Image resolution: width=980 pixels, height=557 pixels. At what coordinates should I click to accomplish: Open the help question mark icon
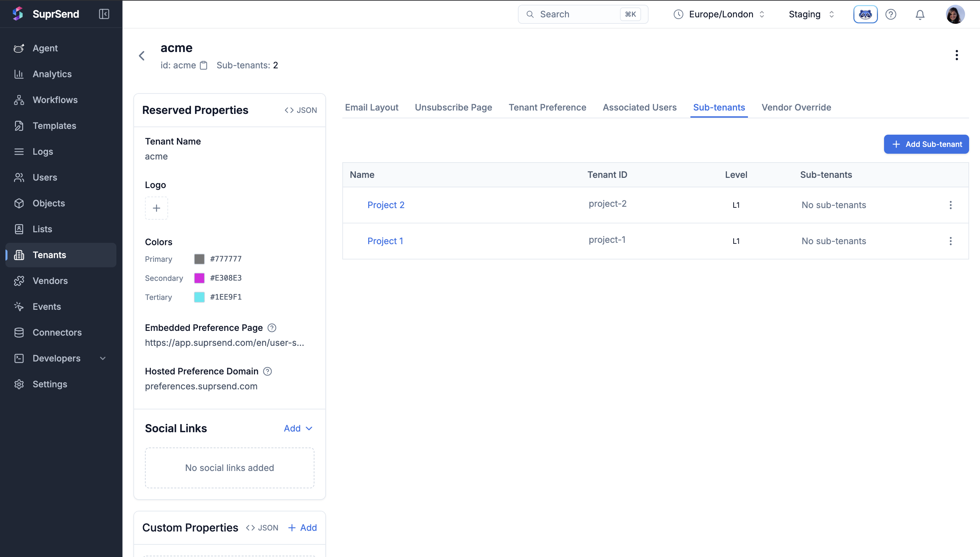891,14
